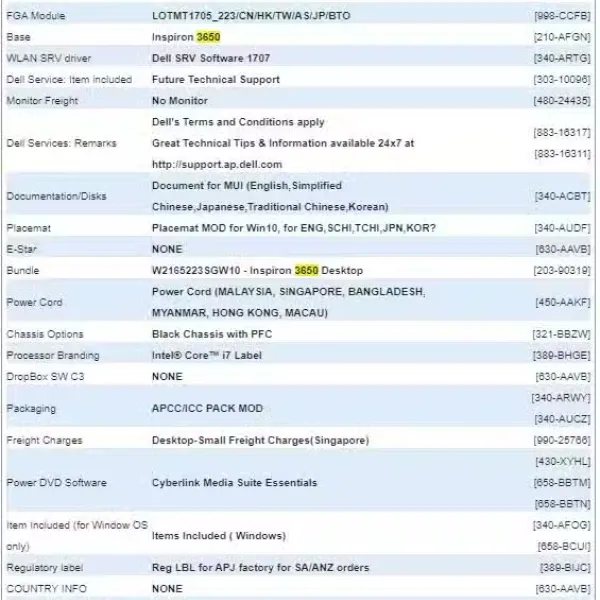Viewport: 600px width, 600px height.
Task: Click the part code [340-ACBT]
Action: coord(562,196)
